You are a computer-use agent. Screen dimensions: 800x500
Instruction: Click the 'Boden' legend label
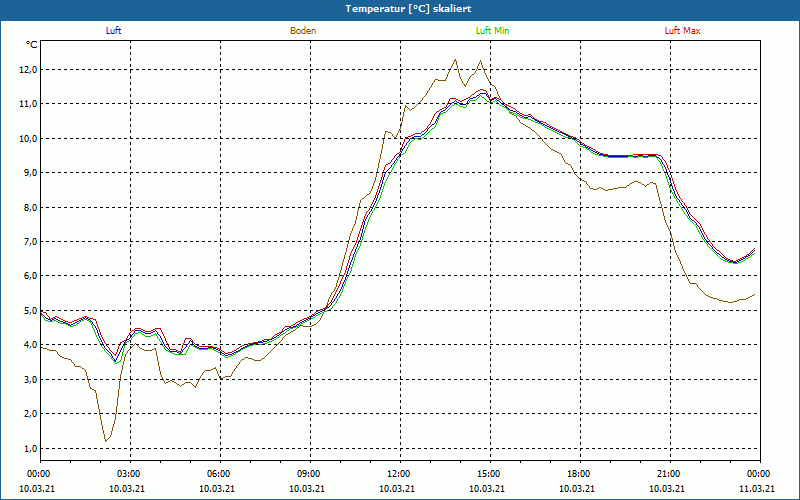coord(303,31)
